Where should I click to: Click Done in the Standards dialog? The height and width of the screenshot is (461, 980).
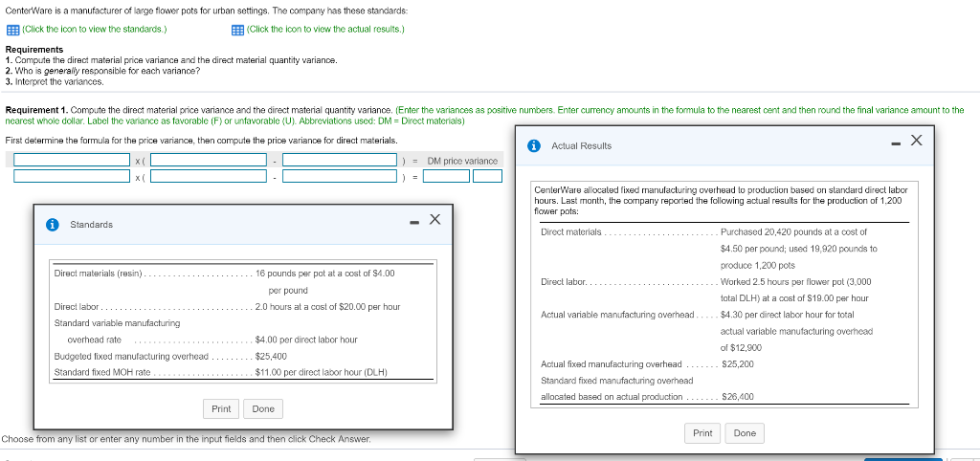pyautogui.click(x=263, y=409)
